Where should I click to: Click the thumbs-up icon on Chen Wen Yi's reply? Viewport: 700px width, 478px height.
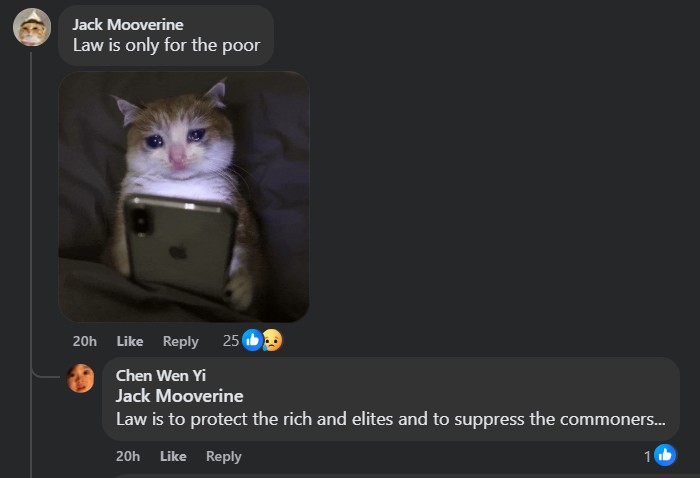665,455
